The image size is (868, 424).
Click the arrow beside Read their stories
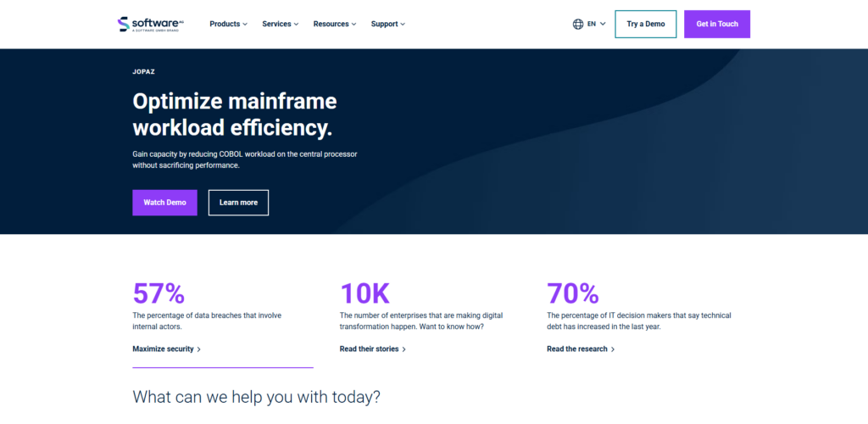point(404,349)
